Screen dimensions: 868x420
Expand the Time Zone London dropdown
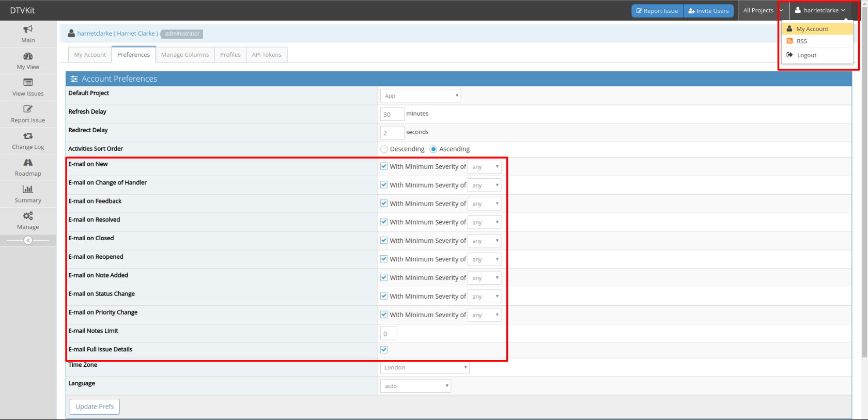(x=425, y=368)
